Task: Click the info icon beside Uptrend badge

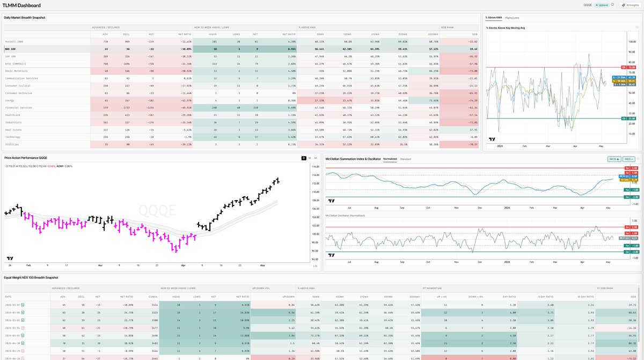Action: 612,5
